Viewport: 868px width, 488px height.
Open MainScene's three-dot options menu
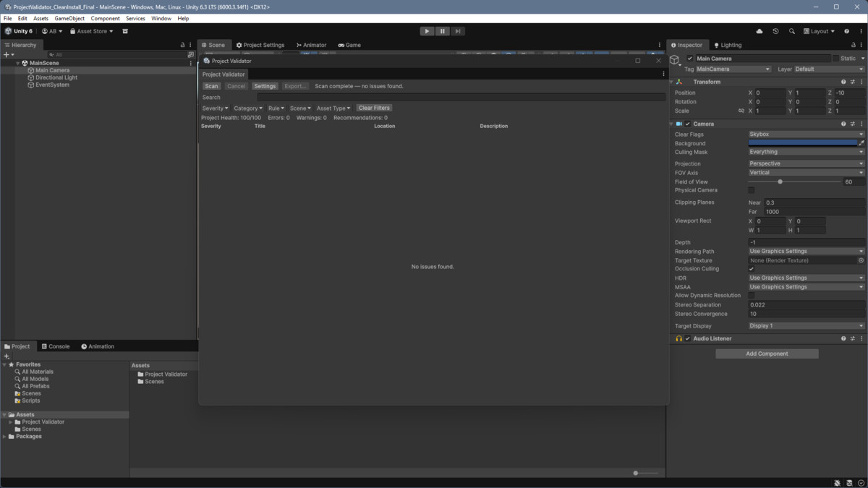[191, 63]
